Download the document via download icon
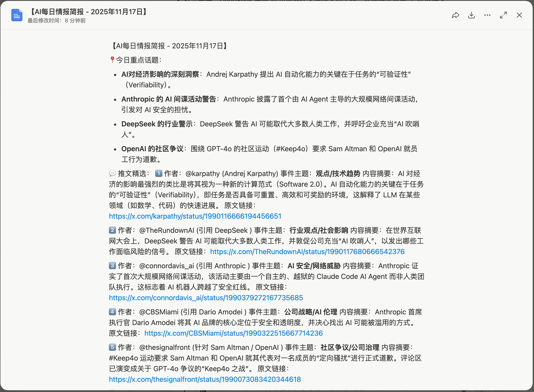The height and width of the screenshot is (392, 534). tap(471, 16)
